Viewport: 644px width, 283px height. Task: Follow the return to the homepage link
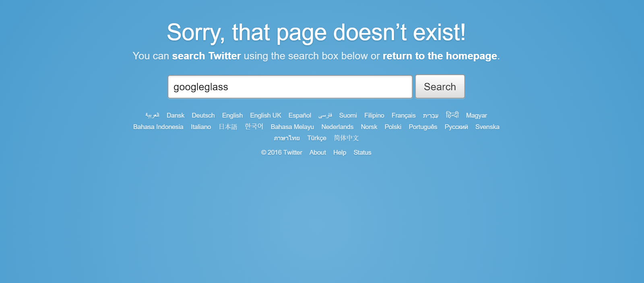click(440, 56)
